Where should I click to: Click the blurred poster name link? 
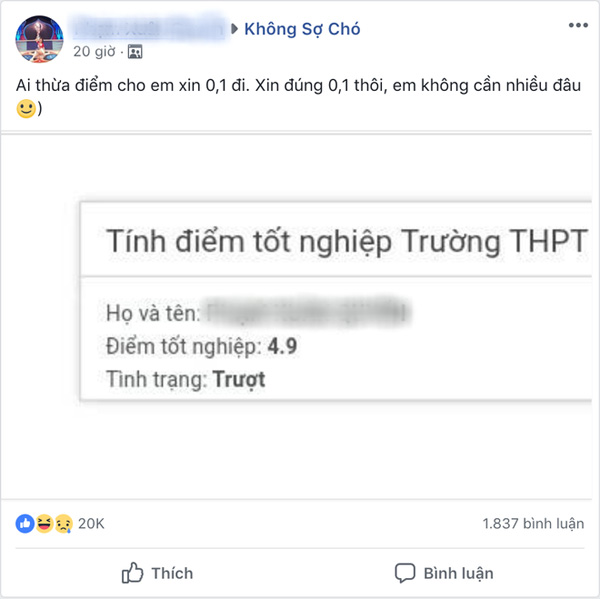tap(149, 28)
